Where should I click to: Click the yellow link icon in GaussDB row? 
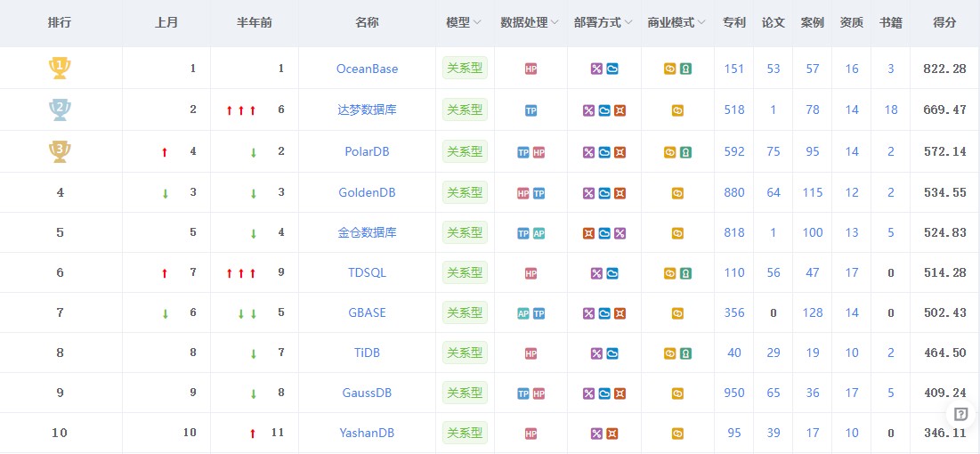click(677, 393)
